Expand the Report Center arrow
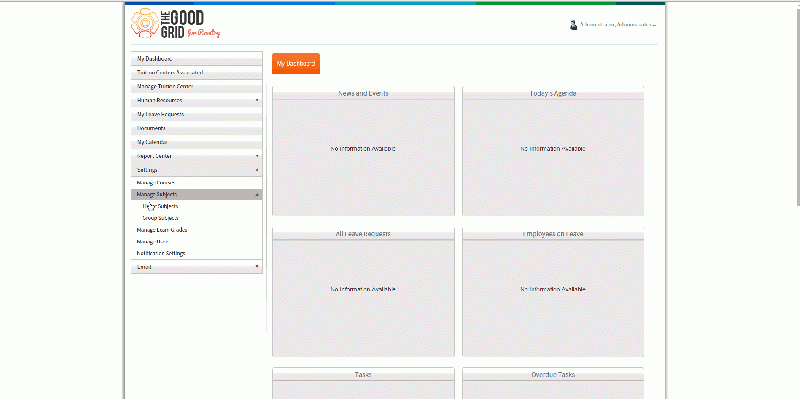The image size is (800, 399). 257,156
